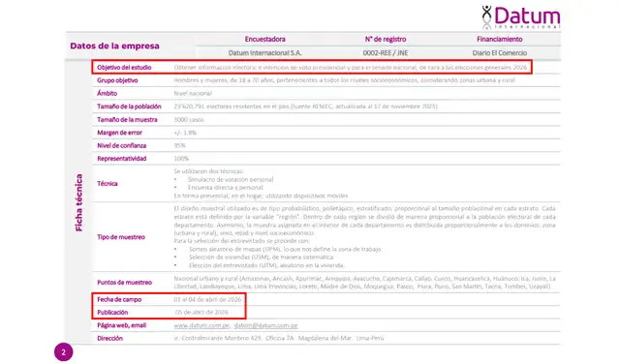Click the 'Grupo objetivo' row label
The image size is (620, 364).
(x=117, y=80)
